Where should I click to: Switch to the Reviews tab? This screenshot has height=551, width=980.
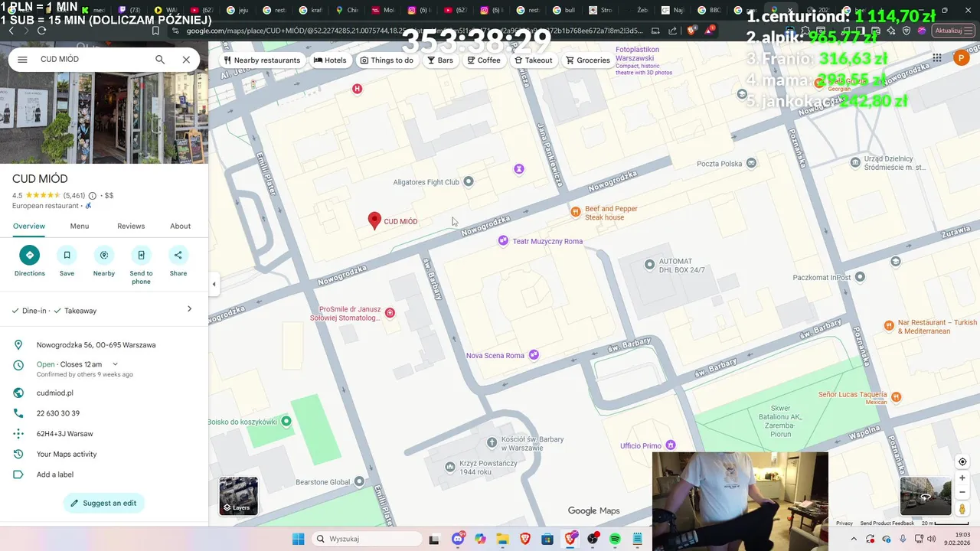pyautogui.click(x=131, y=226)
